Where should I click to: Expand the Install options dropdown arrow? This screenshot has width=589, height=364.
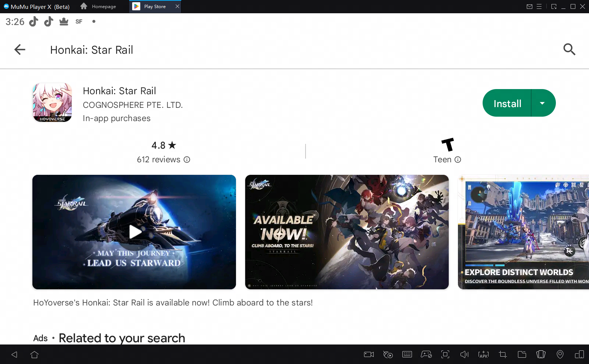tap(542, 103)
